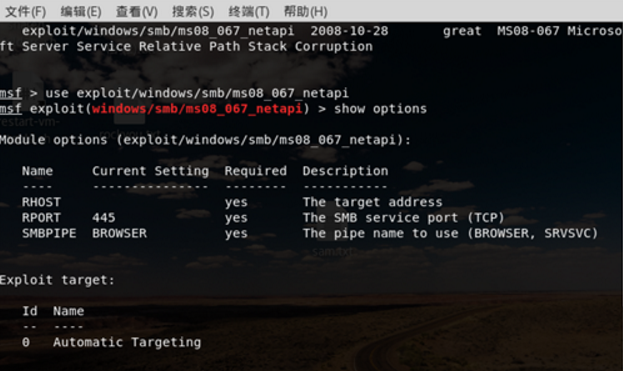
Task: Click the 'yes' in the SMBPIPE row
Action: 236,234
